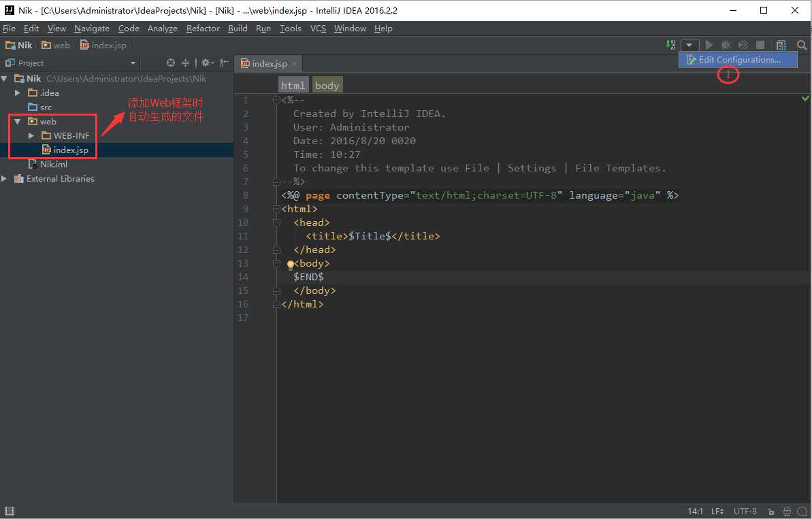The height and width of the screenshot is (519, 812).
Task: Click the IntelliJ IDEA logo in title bar
Action: [10, 10]
